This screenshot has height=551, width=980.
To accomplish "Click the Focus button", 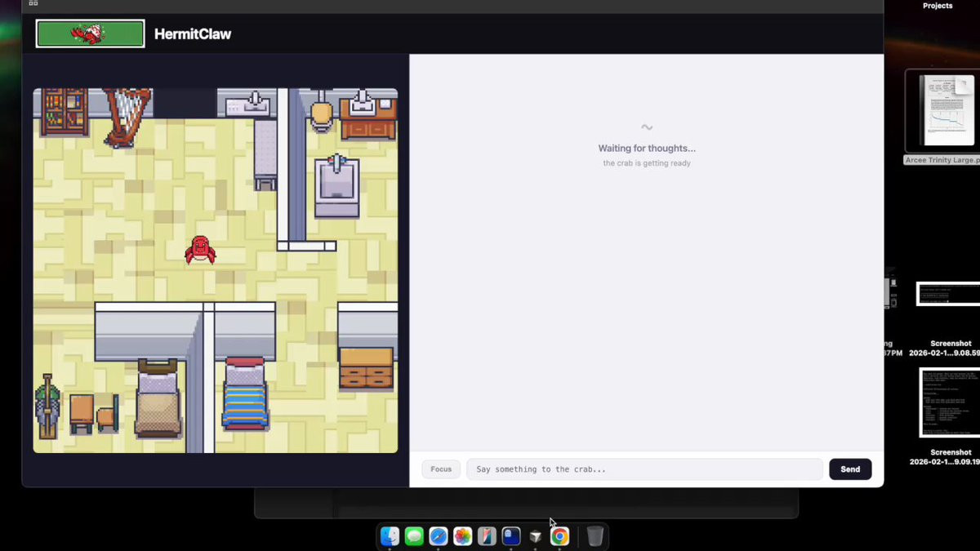I will [x=441, y=469].
